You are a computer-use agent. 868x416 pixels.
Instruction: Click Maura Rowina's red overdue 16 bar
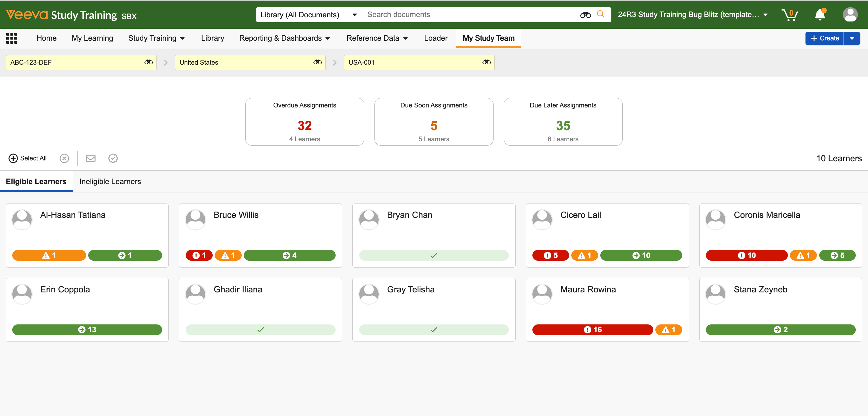(592, 330)
